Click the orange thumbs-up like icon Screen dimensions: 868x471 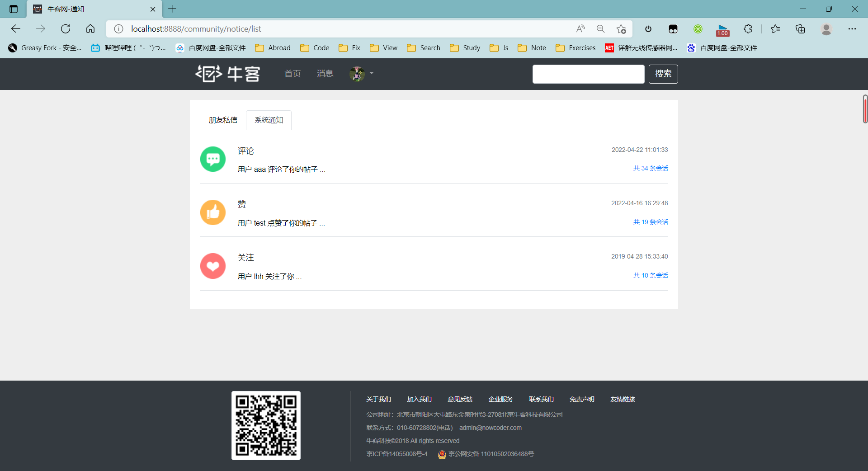click(213, 212)
